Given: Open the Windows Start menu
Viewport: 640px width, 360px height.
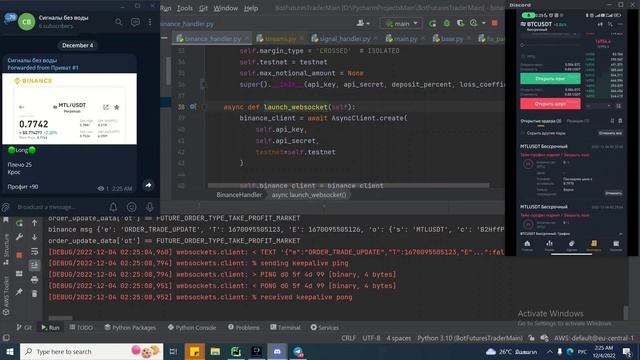Looking at the screenshot, I should coord(9,351).
